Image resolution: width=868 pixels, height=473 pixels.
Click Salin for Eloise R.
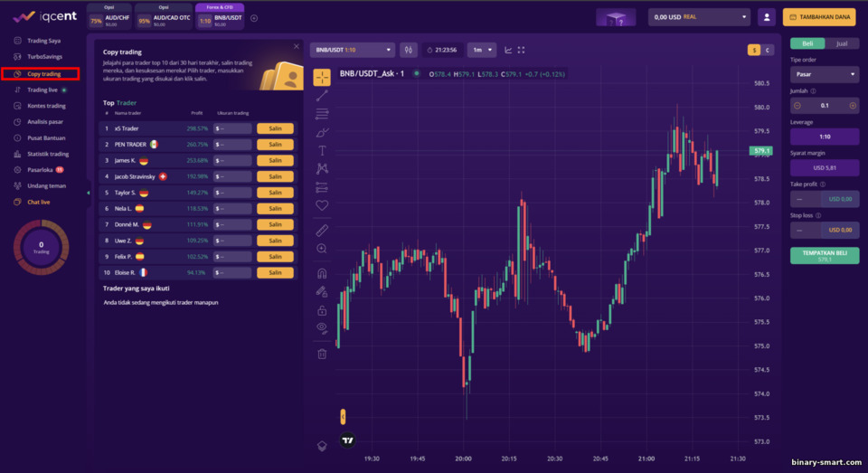[x=275, y=272]
